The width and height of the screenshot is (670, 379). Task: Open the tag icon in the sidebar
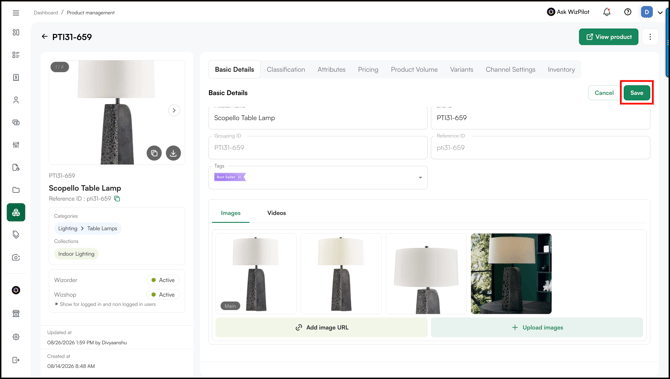[16, 235]
